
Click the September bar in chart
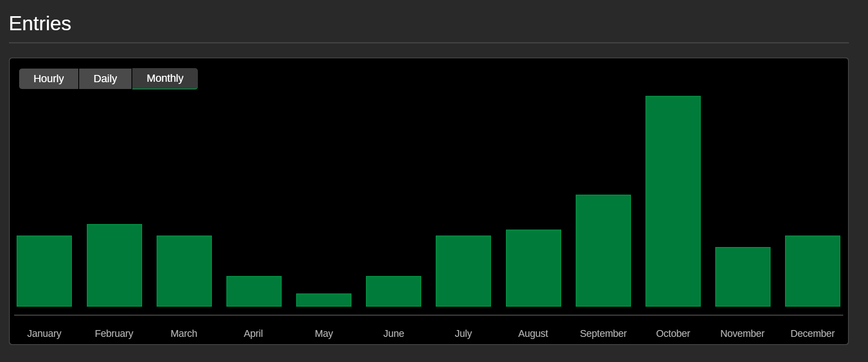pyautogui.click(x=603, y=250)
